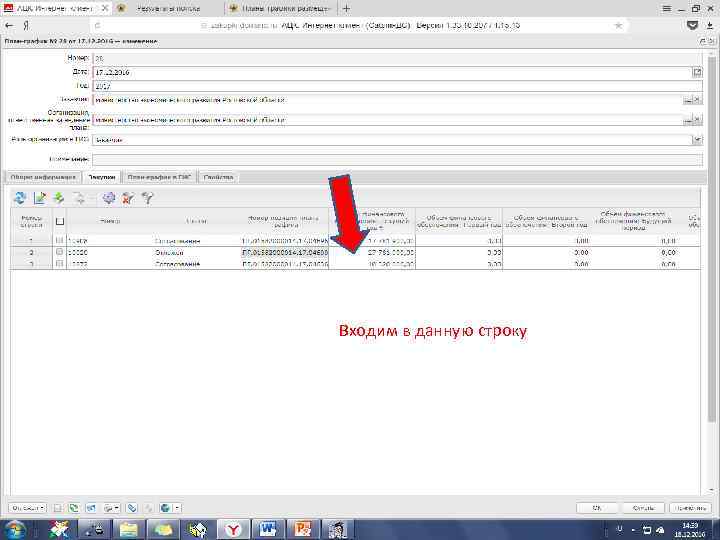Open the Свойства tab
The width and height of the screenshot is (720, 540).
tap(219, 177)
